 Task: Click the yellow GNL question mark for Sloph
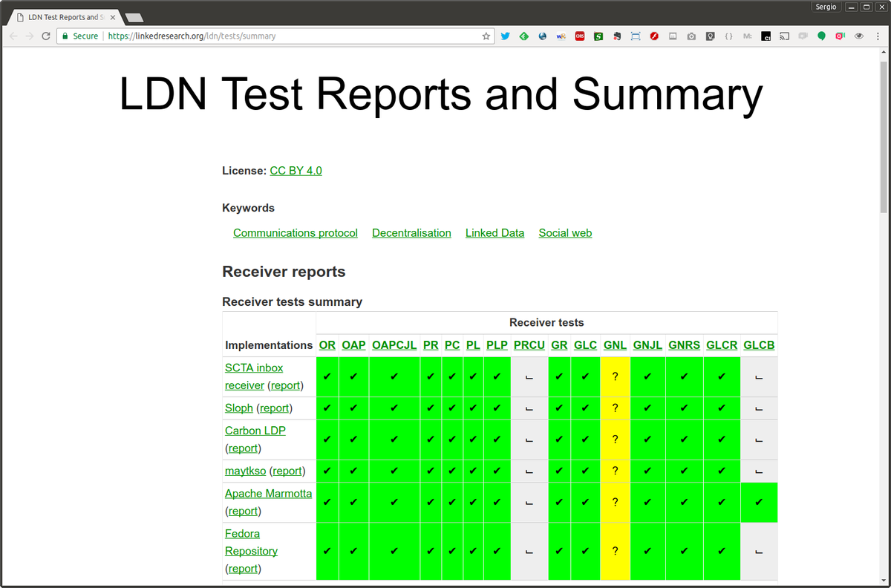click(x=616, y=408)
